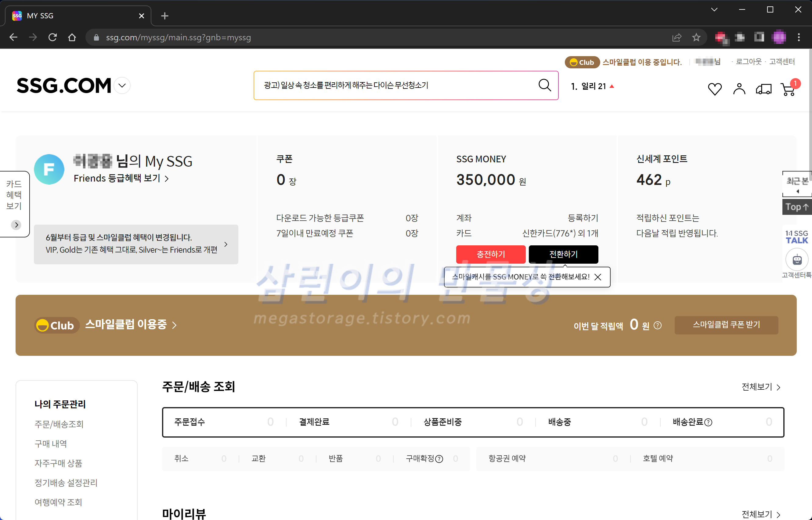Open the customer center chatbot icon
This screenshot has width=812, height=520.
click(797, 259)
